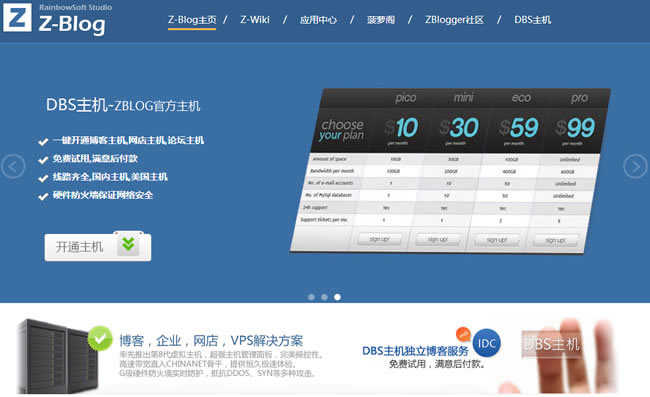Click 博客，企业，网店，VPS解决方案 heading
650x397 pixels.
point(211,341)
